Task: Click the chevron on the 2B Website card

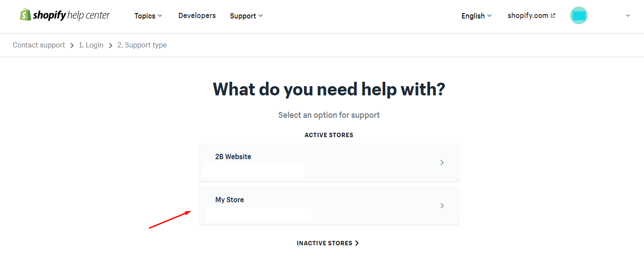Action: (442, 162)
